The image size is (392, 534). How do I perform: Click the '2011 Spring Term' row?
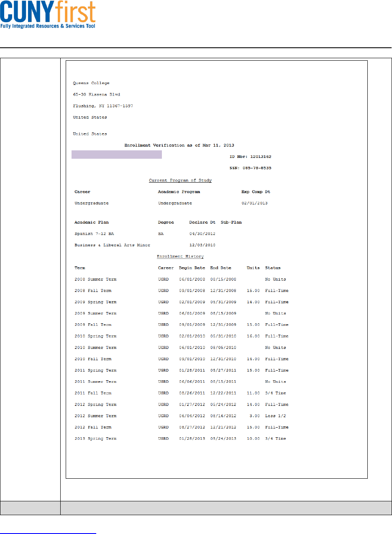click(182, 370)
